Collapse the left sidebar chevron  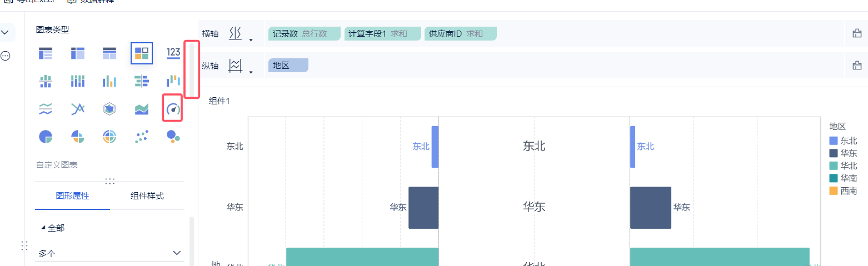[4, 33]
